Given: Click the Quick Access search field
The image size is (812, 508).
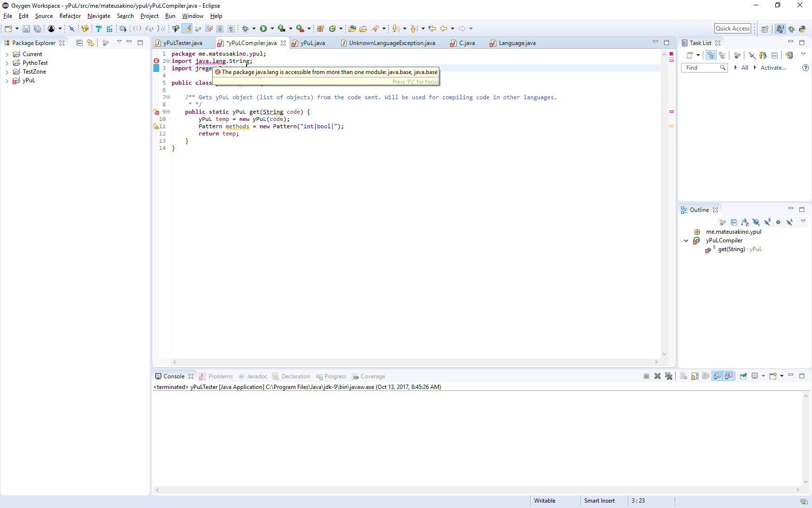Looking at the screenshot, I should 733,29.
